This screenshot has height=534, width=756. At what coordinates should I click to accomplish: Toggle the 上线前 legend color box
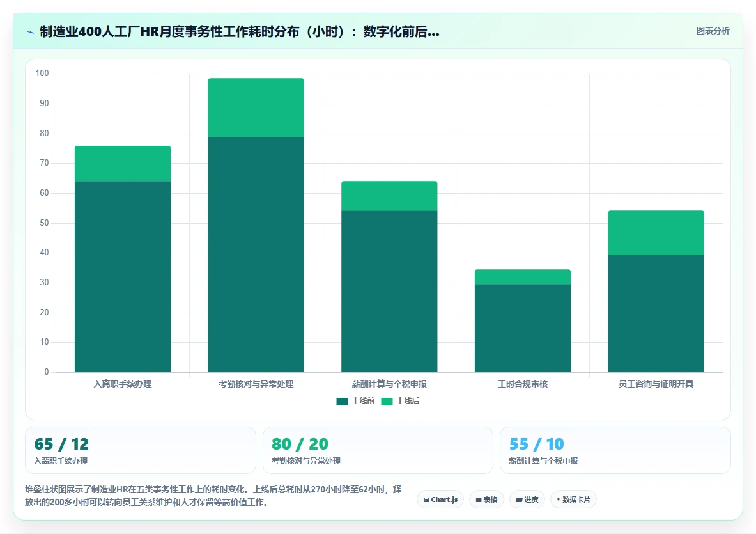point(342,402)
